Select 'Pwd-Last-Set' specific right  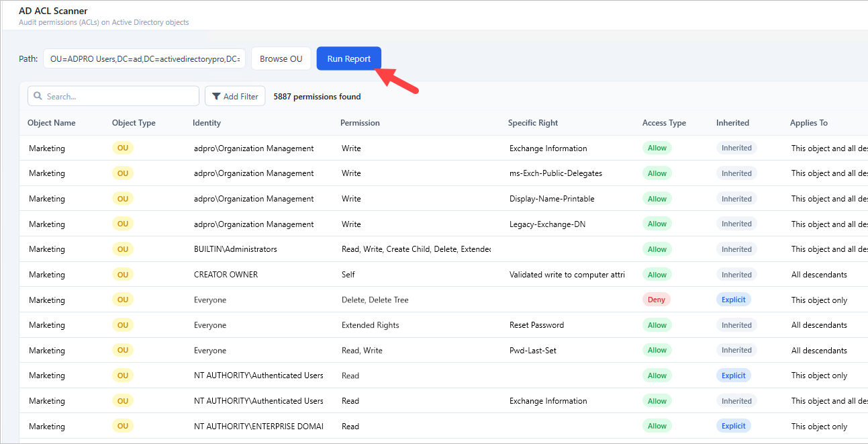533,351
